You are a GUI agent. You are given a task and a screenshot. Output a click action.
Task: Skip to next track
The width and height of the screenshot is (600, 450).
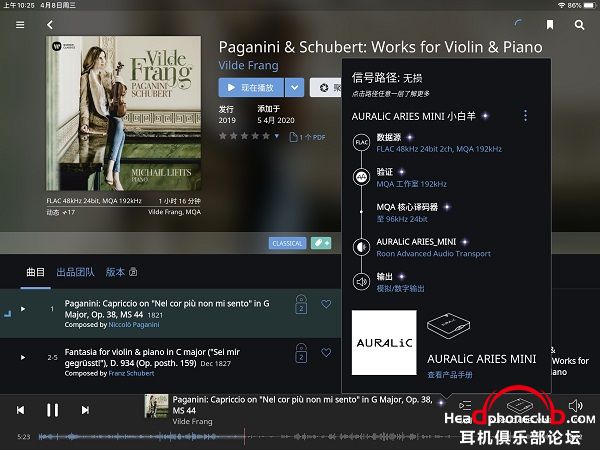point(85,410)
